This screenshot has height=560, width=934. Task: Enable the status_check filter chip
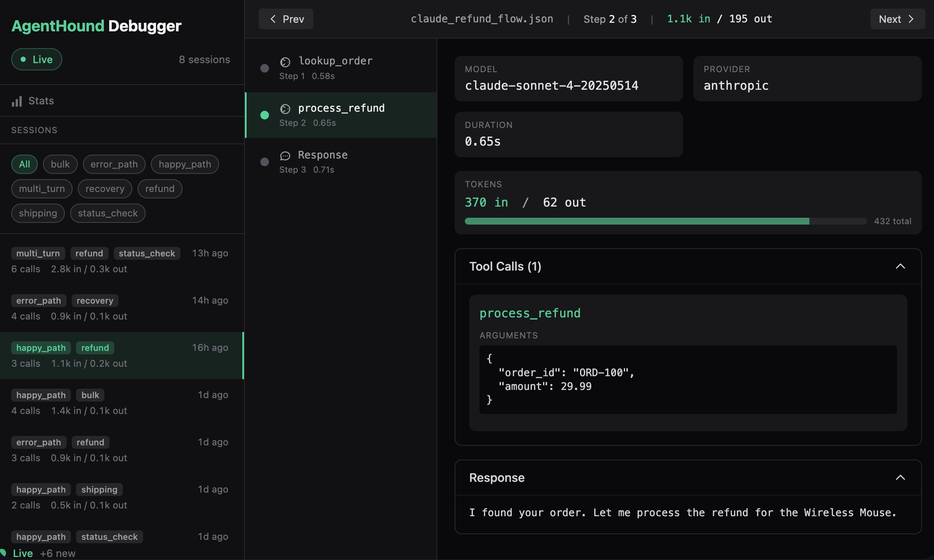[107, 213]
